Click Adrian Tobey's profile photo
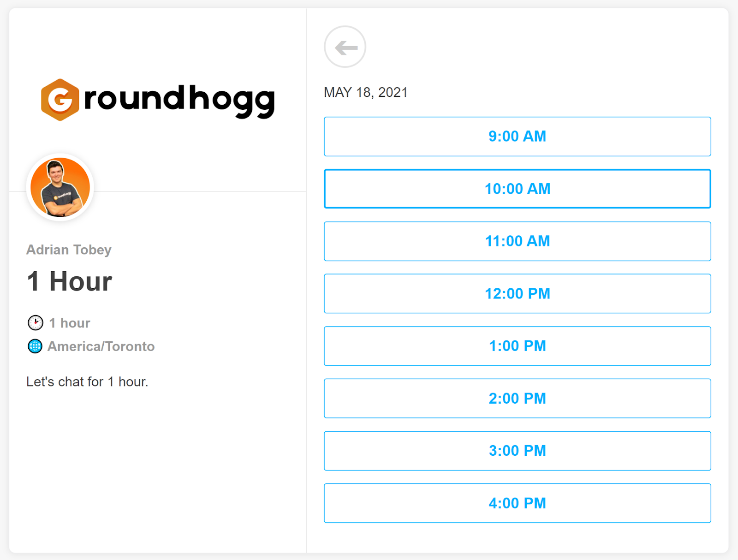 60,187
